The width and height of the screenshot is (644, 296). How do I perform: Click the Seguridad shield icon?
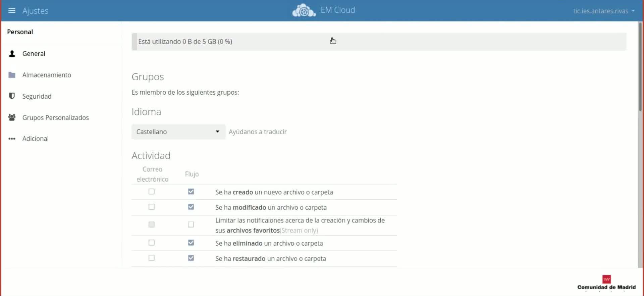[12, 96]
